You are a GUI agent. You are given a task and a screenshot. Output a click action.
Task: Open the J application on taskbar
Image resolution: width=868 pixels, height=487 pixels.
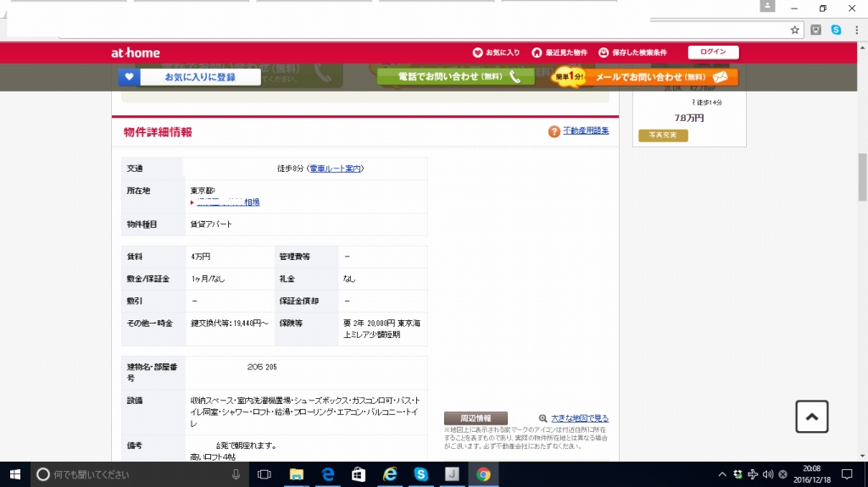pyautogui.click(x=452, y=474)
